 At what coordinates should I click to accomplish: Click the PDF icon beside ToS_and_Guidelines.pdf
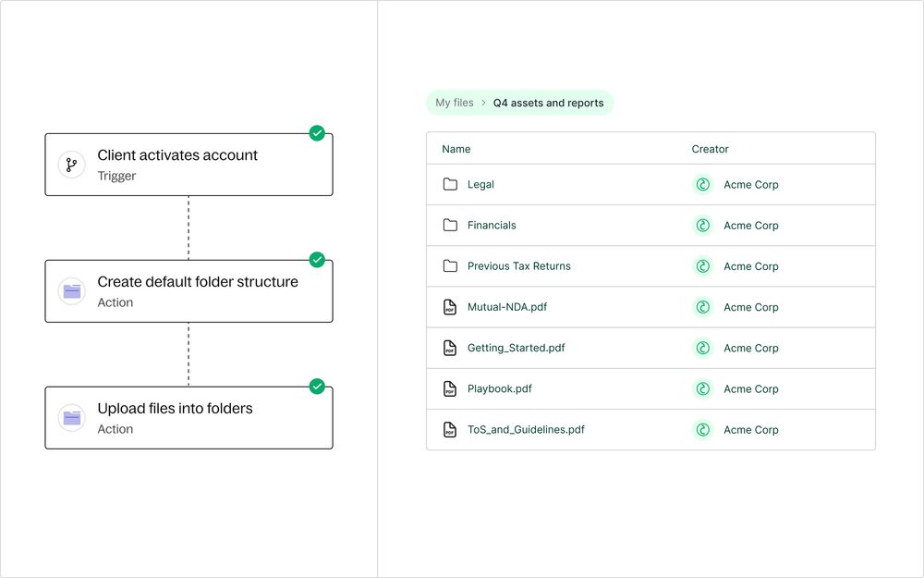pyautogui.click(x=449, y=429)
